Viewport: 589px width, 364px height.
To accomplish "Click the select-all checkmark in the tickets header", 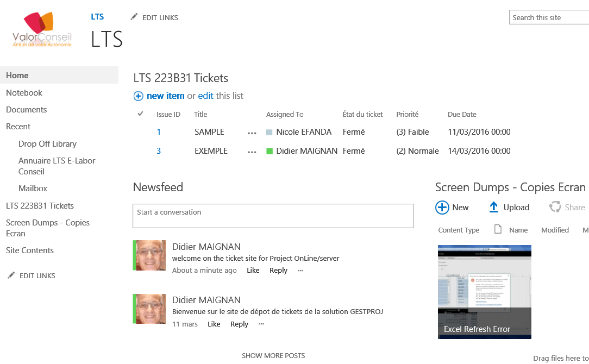I will [x=140, y=114].
